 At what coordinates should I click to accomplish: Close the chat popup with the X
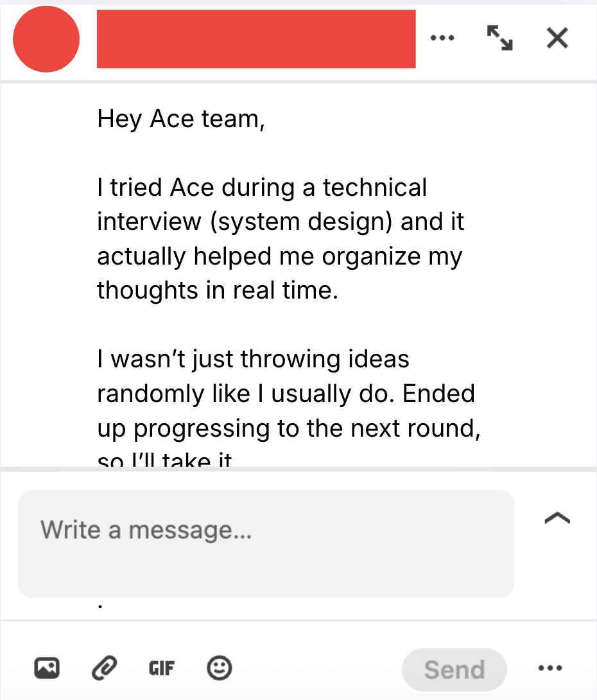pos(556,39)
